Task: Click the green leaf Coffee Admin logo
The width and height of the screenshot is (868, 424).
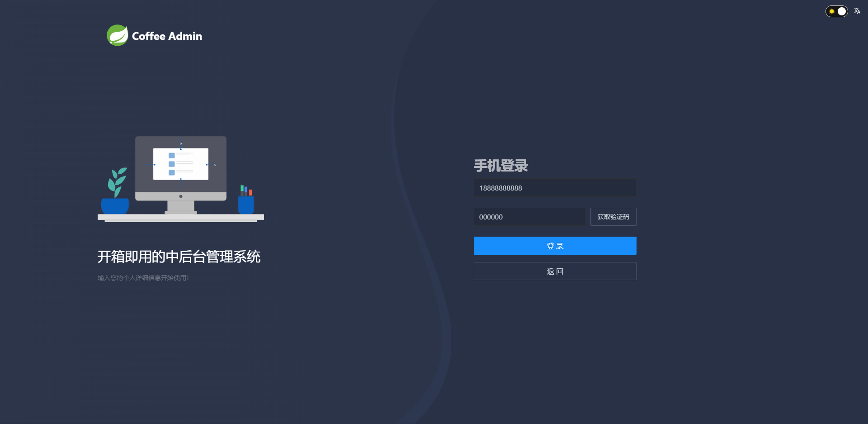Action: tap(118, 35)
